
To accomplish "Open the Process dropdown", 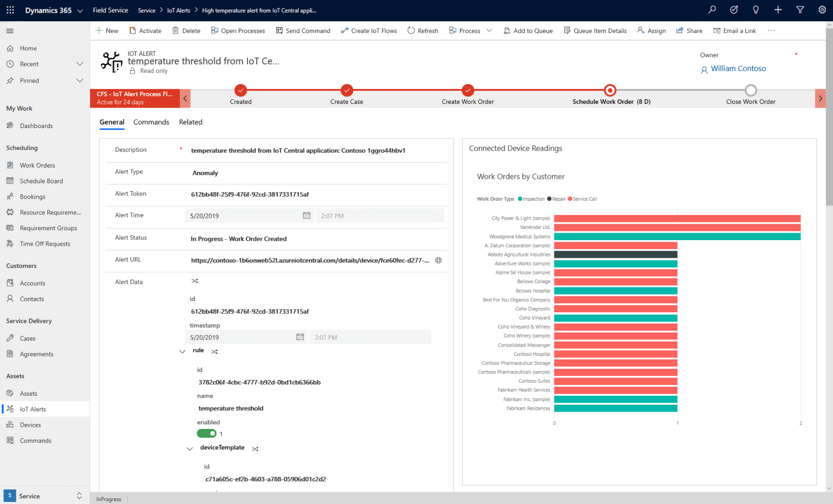I will (489, 30).
